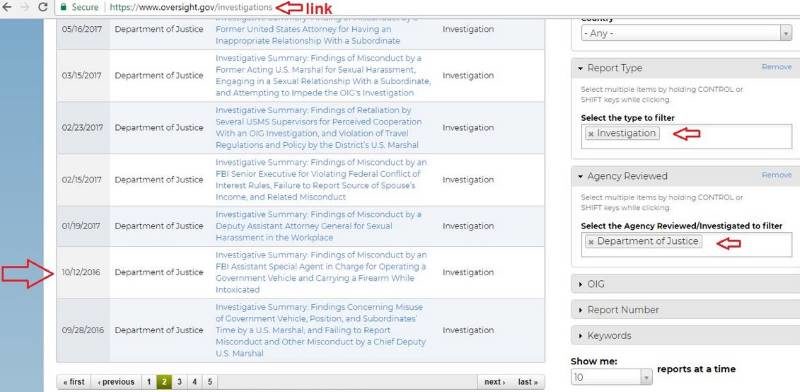This screenshot has height=392, width=800.
Task: Click Remove link in Agency Reviewed header
Action: pos(777,175)
